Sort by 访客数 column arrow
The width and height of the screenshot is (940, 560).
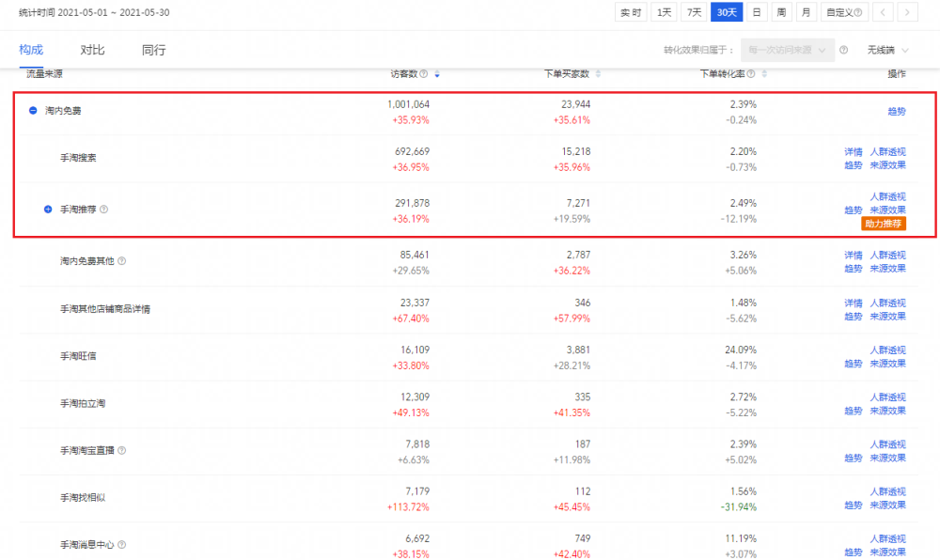click(x=437, y=74)
